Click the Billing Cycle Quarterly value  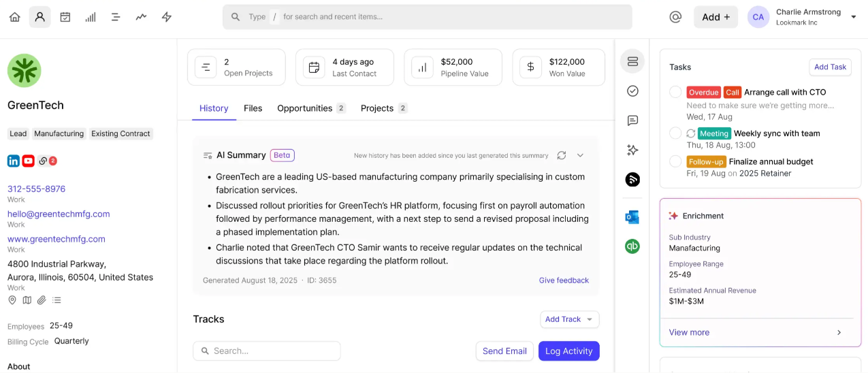pyautogui.click(x=71, y=341)
